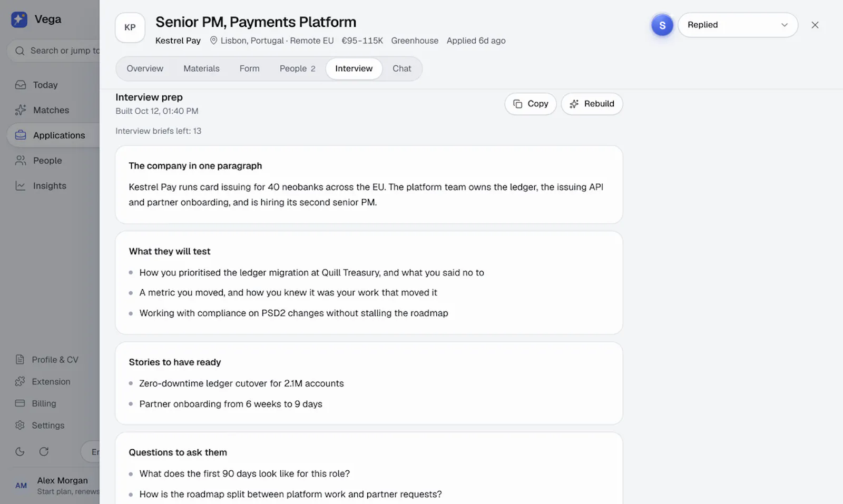Click 'Partner onboarding from 6 weeks' bullet
The height and width of the screenshot is (504, 843).
click(231, 404)
